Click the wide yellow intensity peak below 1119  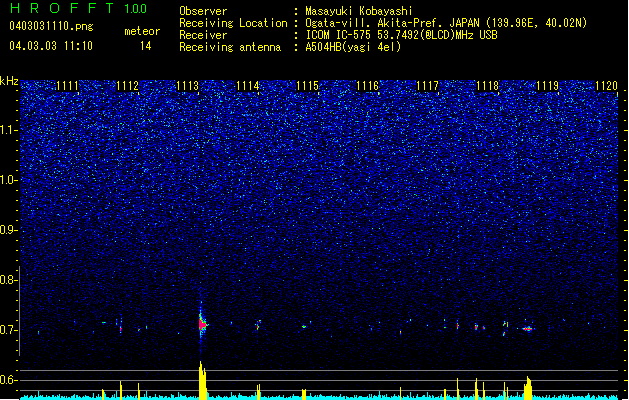[528, 388]
